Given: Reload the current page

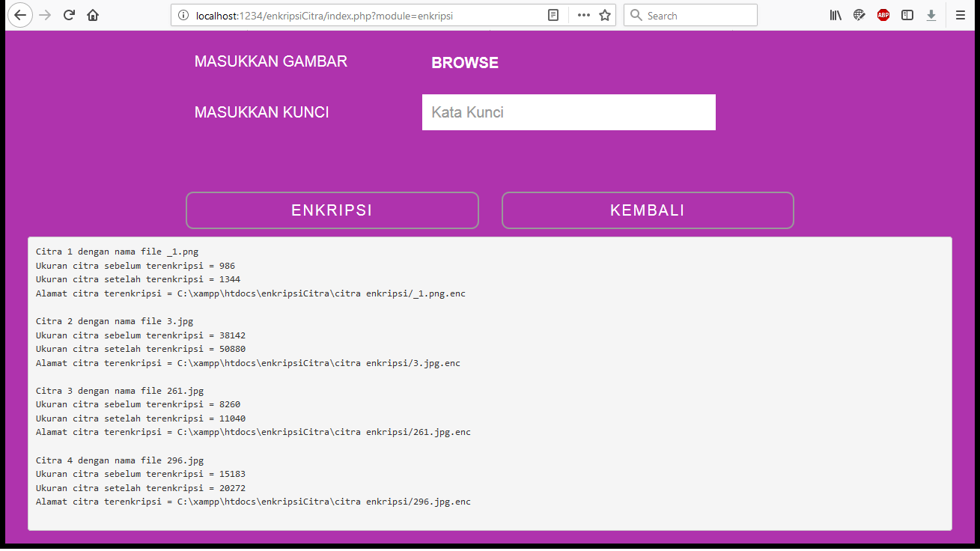Looking at the screenshot, I should pos(69,15).
